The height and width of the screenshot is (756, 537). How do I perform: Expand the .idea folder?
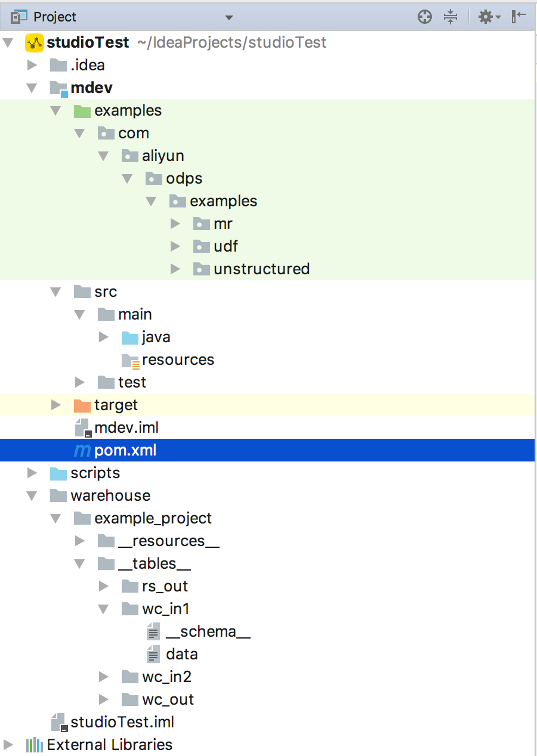32,66
